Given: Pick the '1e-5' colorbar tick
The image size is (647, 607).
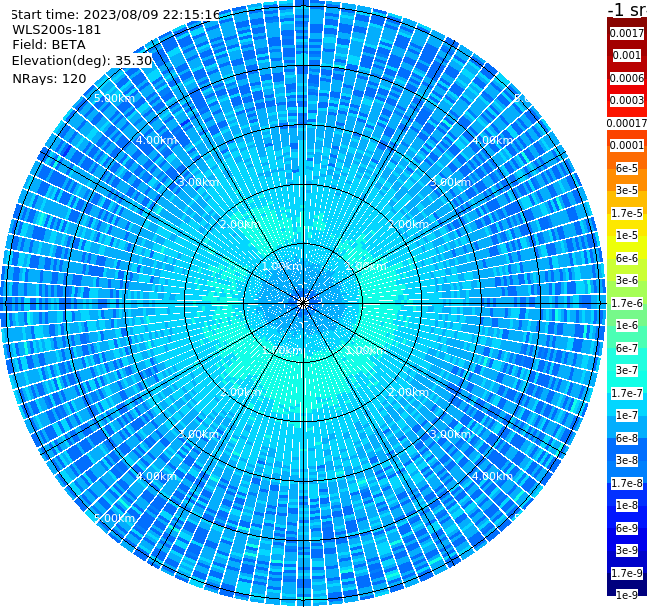Looking at the screenshot, I should click(627, 235).
